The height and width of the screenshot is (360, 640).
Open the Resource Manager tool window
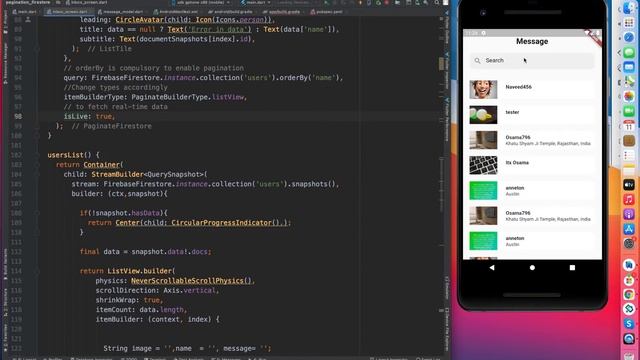point(5,63)
